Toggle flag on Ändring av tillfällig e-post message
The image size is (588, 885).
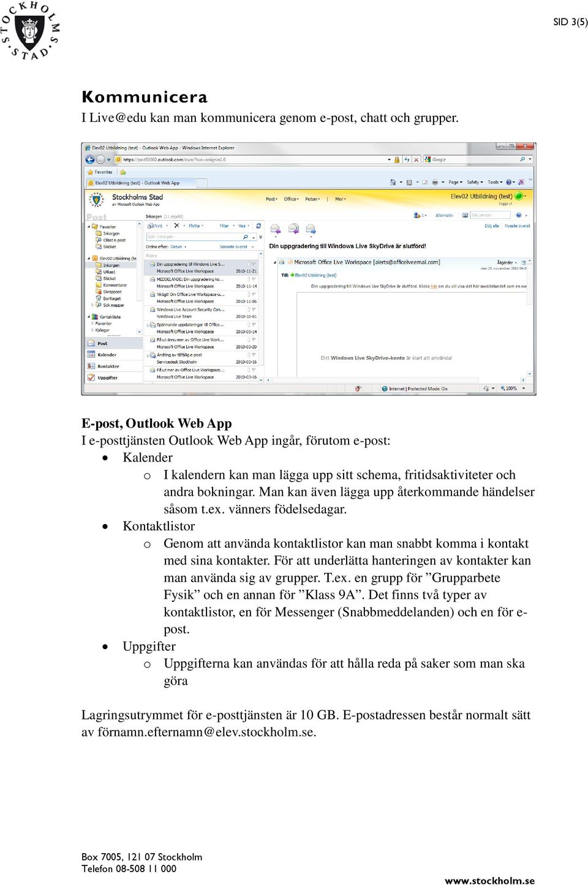click(x=254, y=355)
